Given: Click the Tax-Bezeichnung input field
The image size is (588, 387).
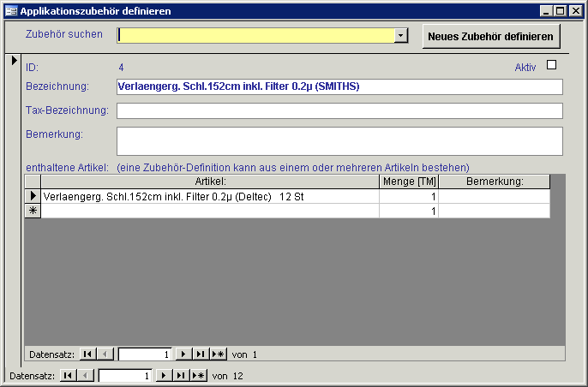Looking at the screenshot, I should tap(339, 111).
